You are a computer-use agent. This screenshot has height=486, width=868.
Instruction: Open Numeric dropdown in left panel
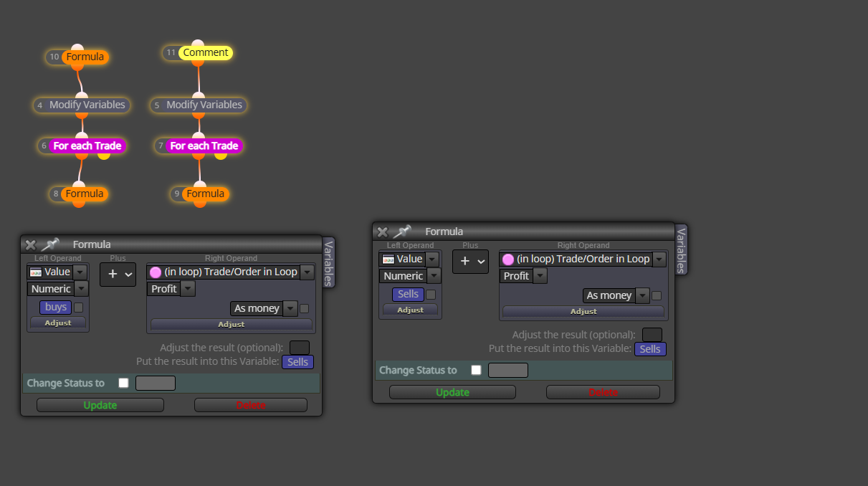click(81, 289)
